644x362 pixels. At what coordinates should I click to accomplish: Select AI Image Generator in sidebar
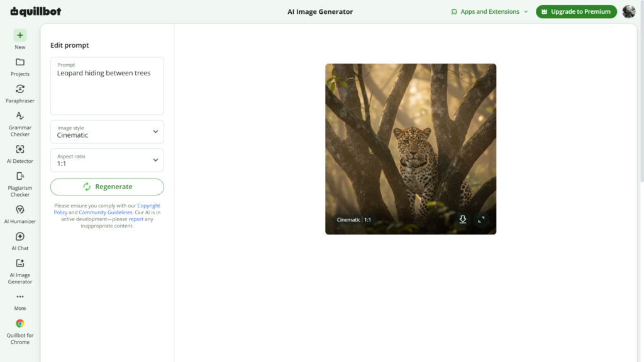[19, 271]
